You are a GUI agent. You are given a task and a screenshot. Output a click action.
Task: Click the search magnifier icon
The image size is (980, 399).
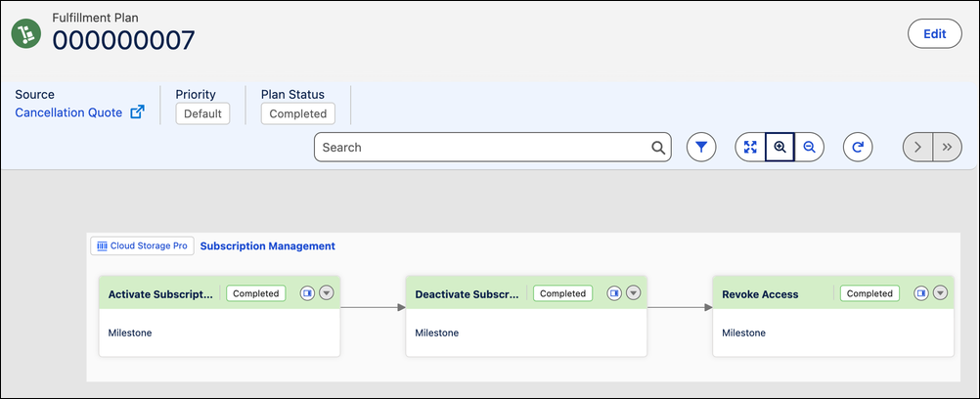(658, 148)
